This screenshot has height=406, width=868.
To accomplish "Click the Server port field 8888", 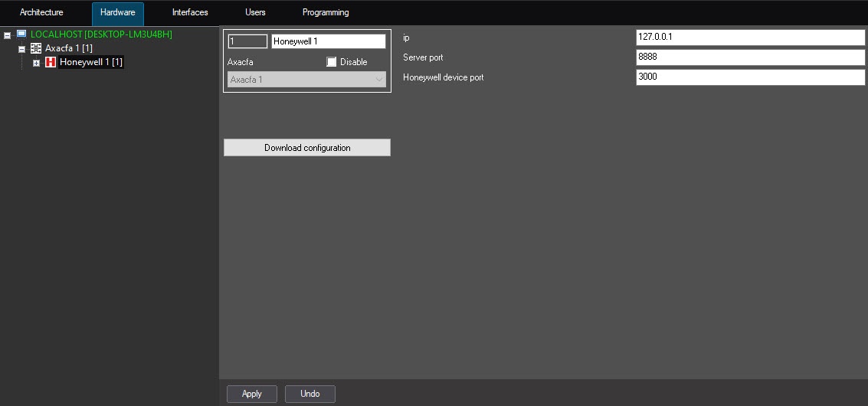I will pyautogui.click(x=750, y=57).
